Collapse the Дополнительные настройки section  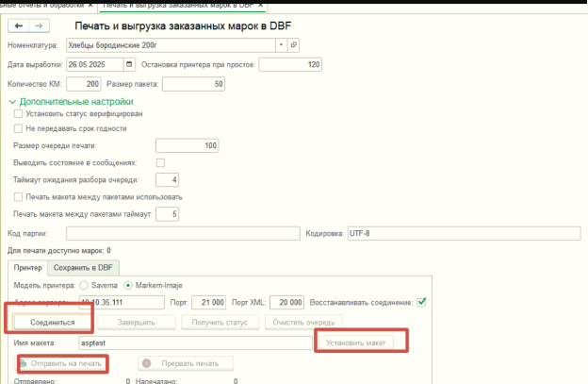pyautogui.click(x=12, y=102)
